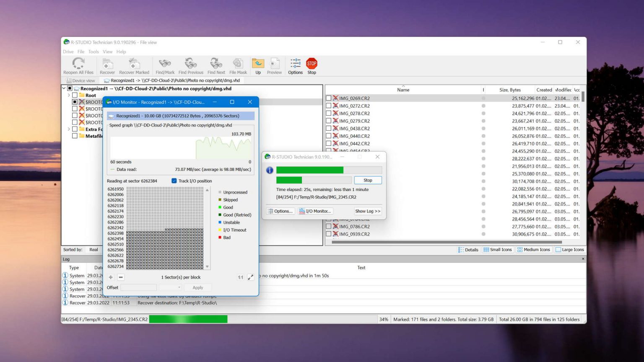The height and width of the screenshot is (362, 644).
Task: Uncheck the Recognized1 checkbox in the tree
Action: tap(69, 88)
